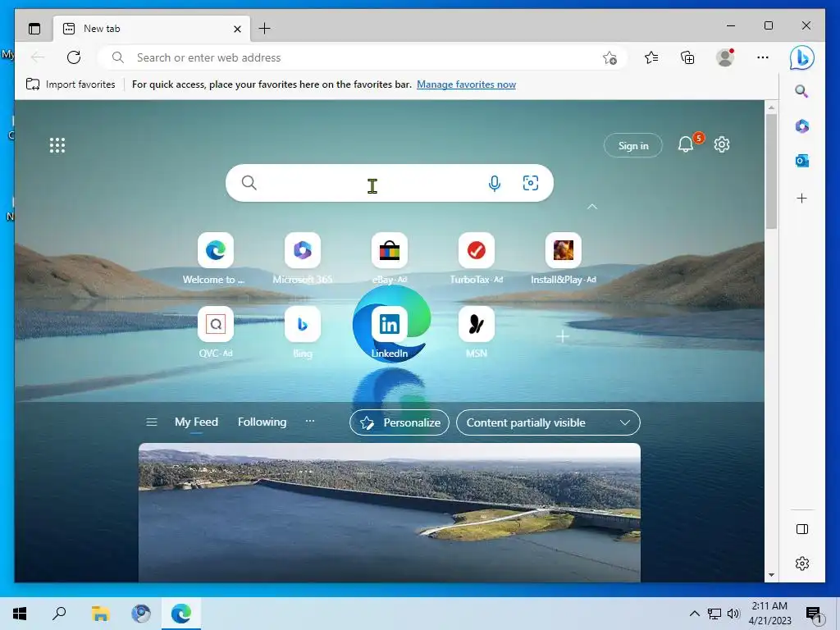The image size is (840, 630).
Task: Open the Favorites list icon
Action: (x=651, y=57)
